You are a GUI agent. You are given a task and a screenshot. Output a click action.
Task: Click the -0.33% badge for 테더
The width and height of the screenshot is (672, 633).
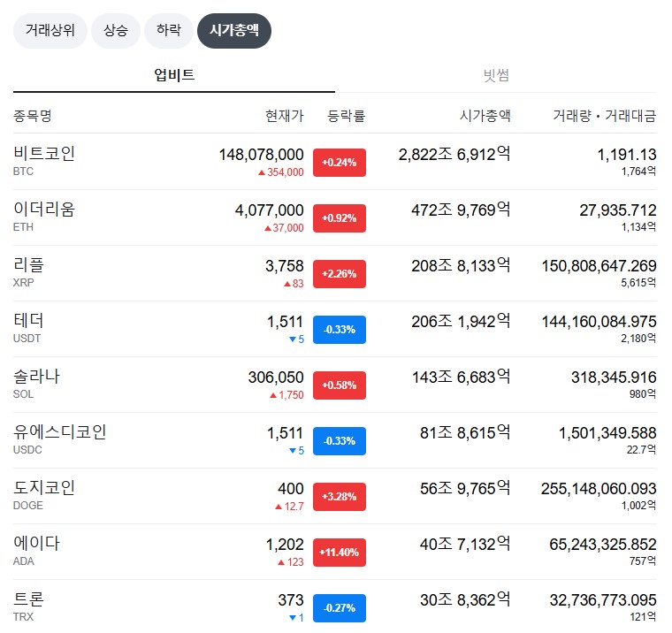pos(340,330)
